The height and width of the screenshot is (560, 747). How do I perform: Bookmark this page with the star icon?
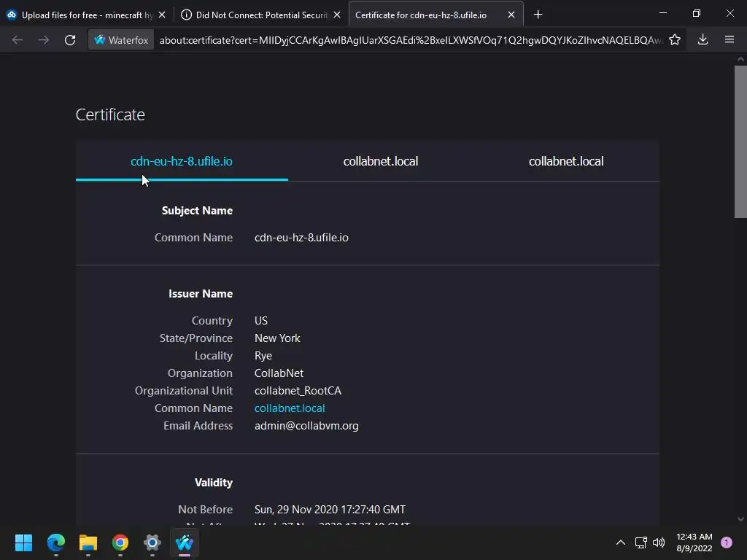pos(675,40)
